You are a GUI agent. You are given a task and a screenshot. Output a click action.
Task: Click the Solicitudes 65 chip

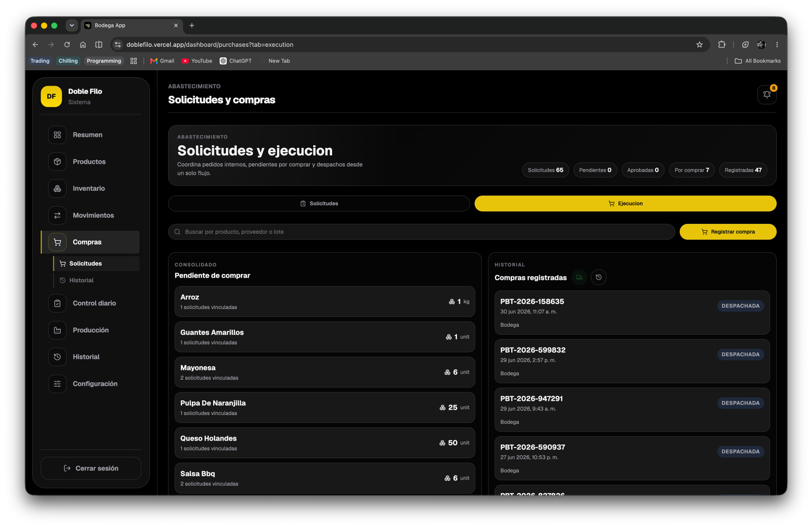546,170
